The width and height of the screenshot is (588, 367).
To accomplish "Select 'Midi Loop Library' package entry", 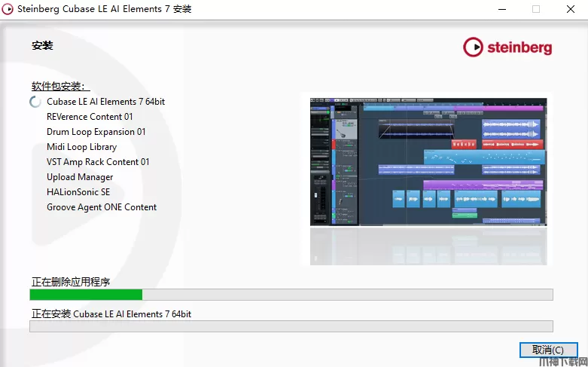I will (x=82, y=147).
